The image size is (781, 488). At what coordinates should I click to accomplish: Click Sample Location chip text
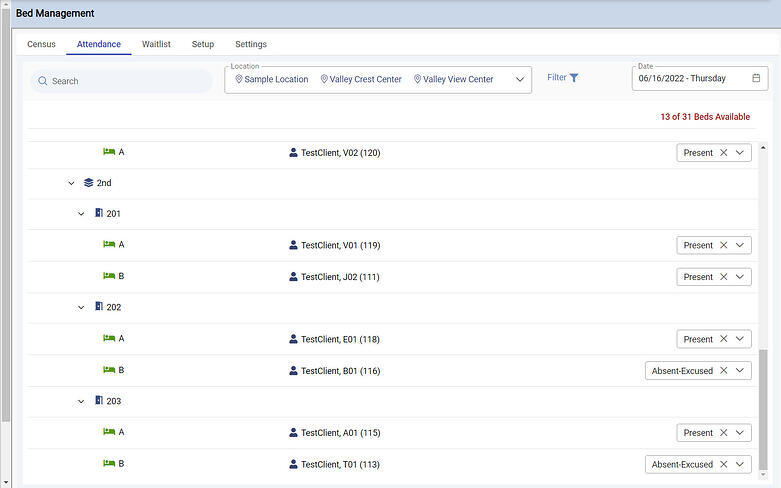click(x=276, y=79)
